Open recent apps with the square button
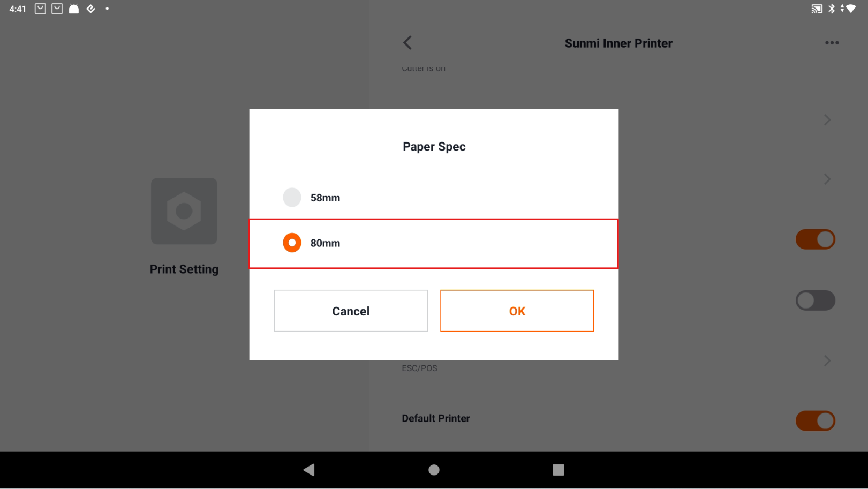This screenshot has width=868, height=489. [x=558, y=470]
